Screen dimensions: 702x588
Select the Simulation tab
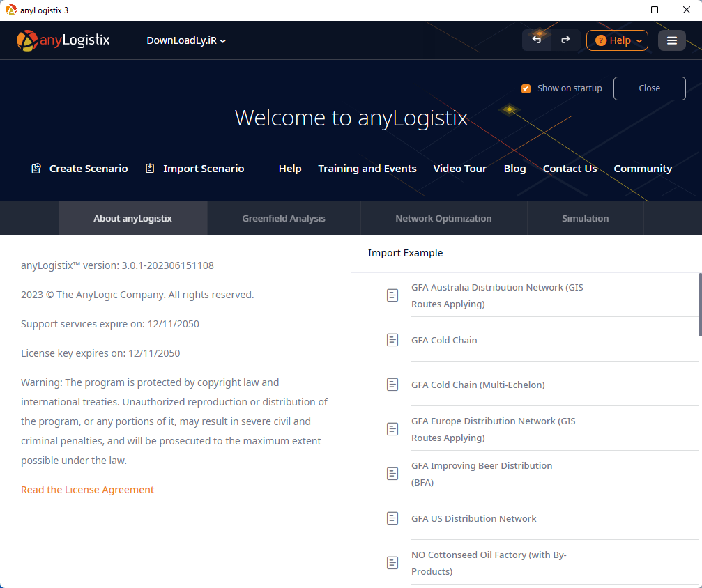(x=585, y=218)
